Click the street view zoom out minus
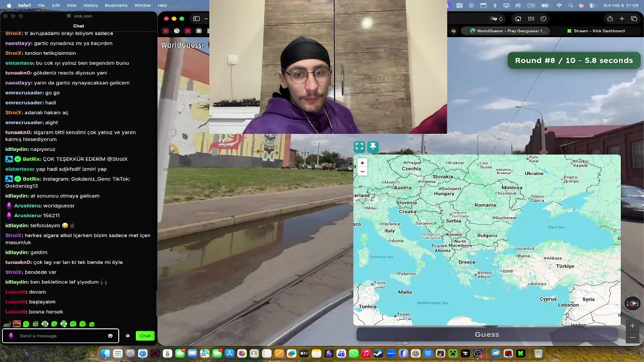 point(632,337)
